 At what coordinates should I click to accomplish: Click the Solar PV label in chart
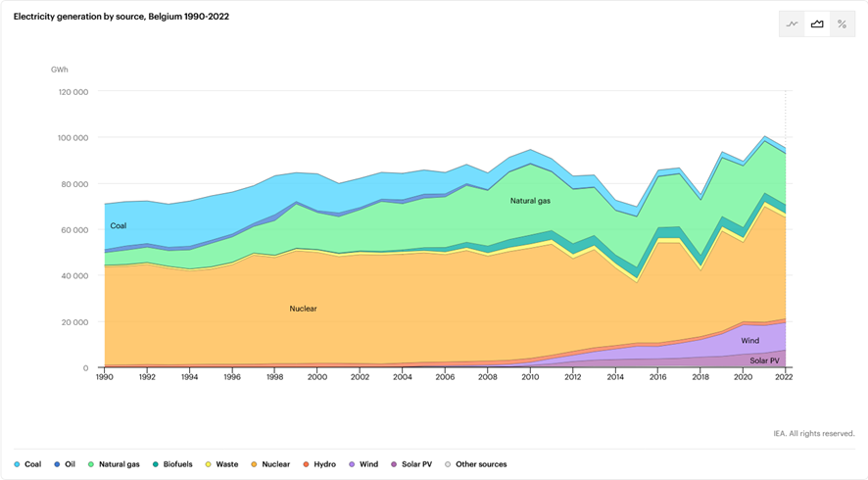764,360
